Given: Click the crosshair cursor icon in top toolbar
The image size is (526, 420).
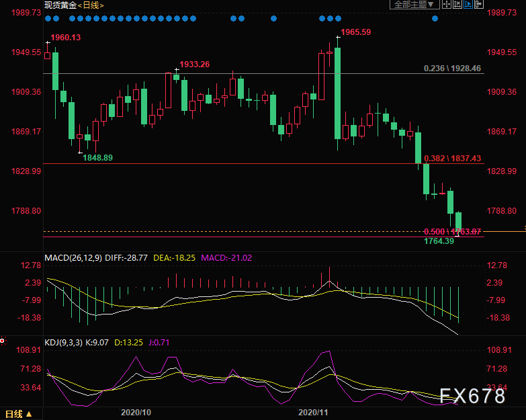Looking at the screenshot, I should coord(447,5).
